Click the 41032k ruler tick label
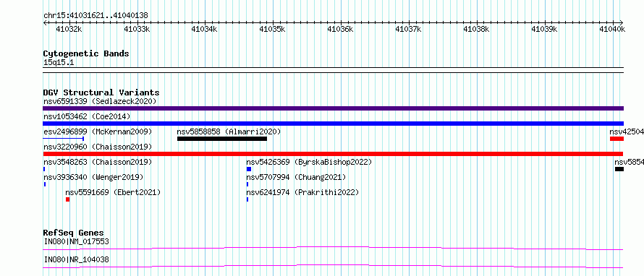 click(x=69, y=29)
